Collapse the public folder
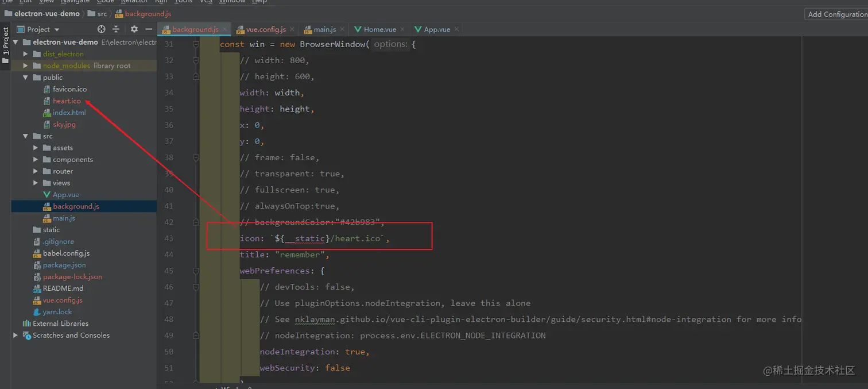Viewport: 868px width, 389px height. coord(25,78)
